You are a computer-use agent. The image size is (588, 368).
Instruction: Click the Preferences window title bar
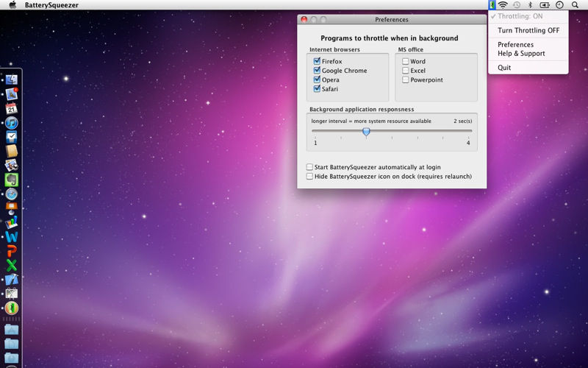(x=392, y=20)
